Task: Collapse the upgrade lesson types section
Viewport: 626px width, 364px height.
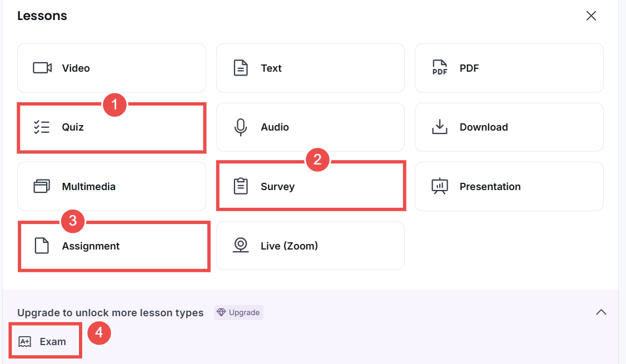Action: (601, 312)
